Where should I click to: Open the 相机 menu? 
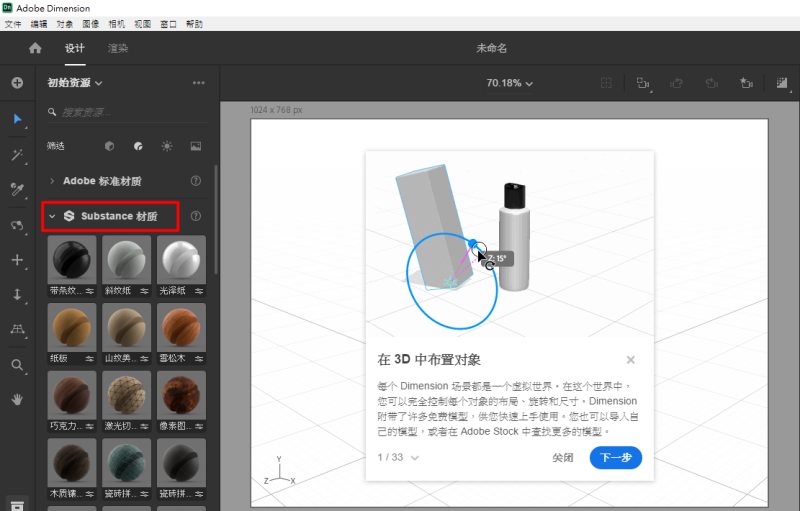[x=117, y=23]
